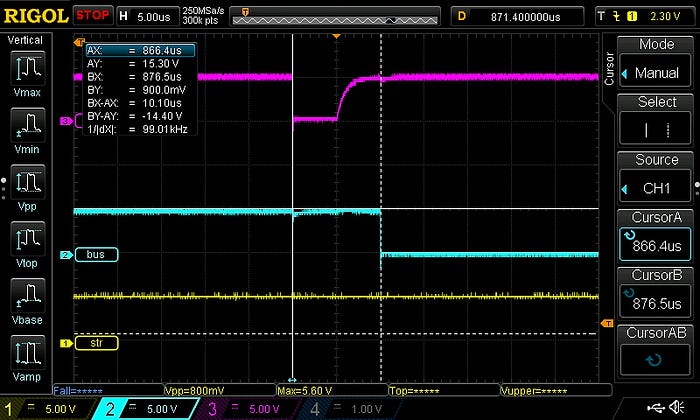
Task: Click the Cursor side tab label
Action: tap(609, 69)
